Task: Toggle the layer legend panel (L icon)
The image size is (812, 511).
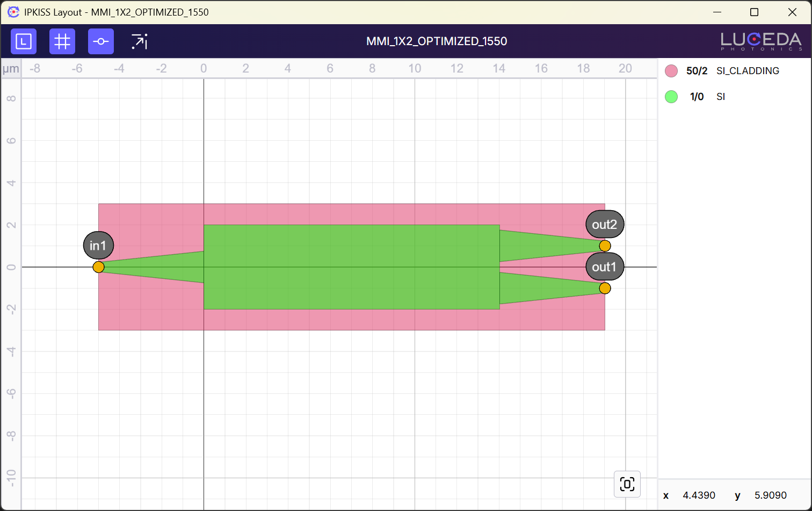Action: click(x=24, y=41)
